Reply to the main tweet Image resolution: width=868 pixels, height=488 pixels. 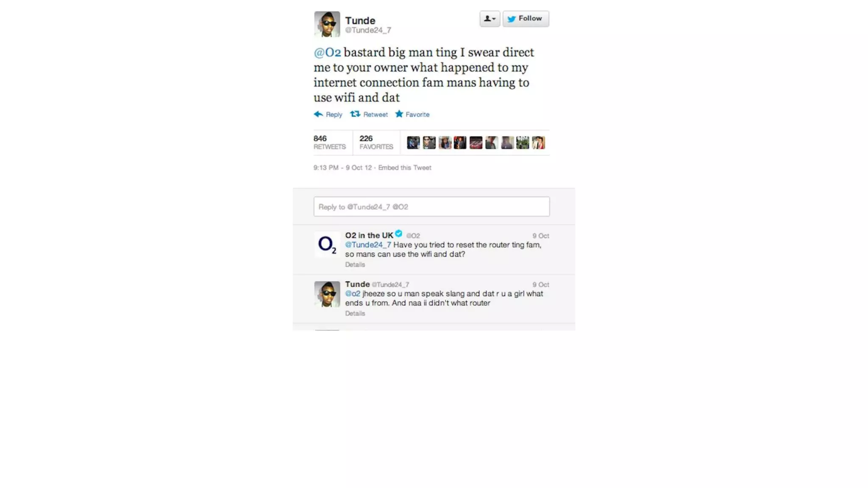tap(328, 114)
